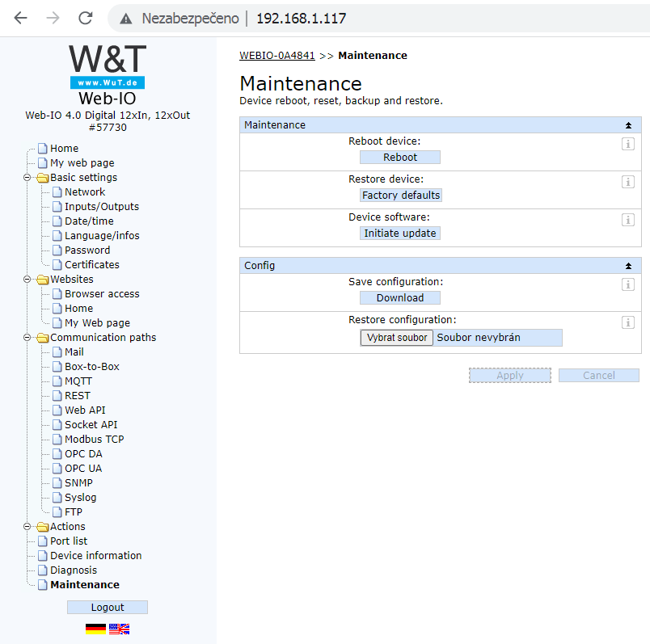Viewport: 650px width, 644px height.
Task: Click the info icon next to Restore configuration
Action: (628, 322)
